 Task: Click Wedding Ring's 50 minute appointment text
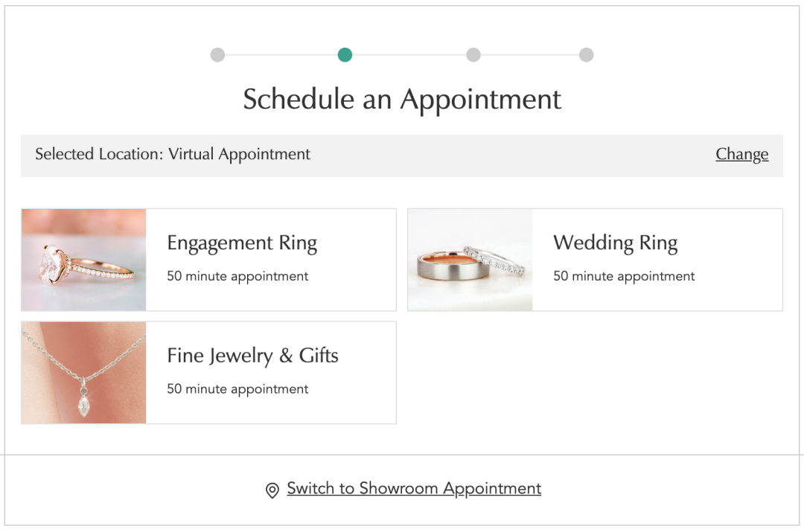[624, 276]
